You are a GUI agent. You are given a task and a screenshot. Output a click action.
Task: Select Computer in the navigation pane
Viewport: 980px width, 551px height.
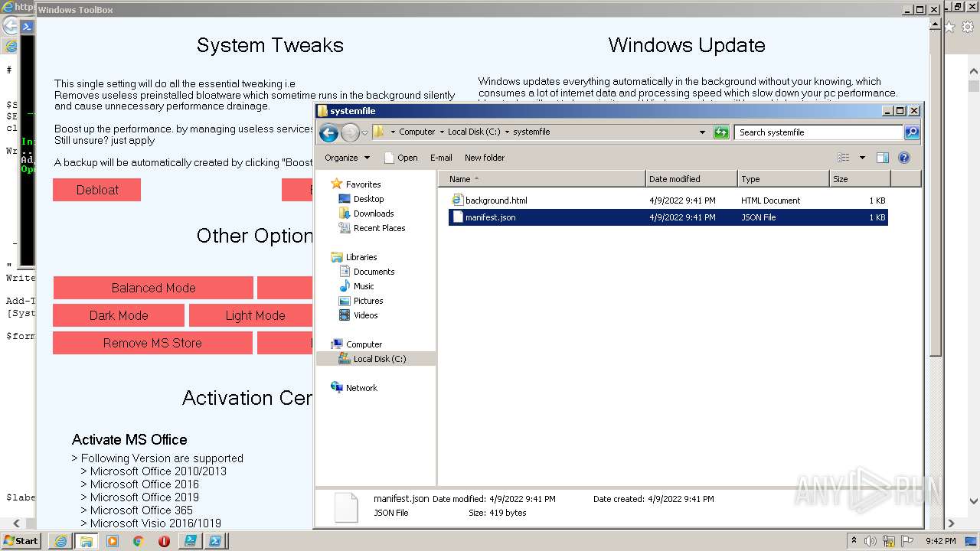pyautogui.click(x=364, y=344)
